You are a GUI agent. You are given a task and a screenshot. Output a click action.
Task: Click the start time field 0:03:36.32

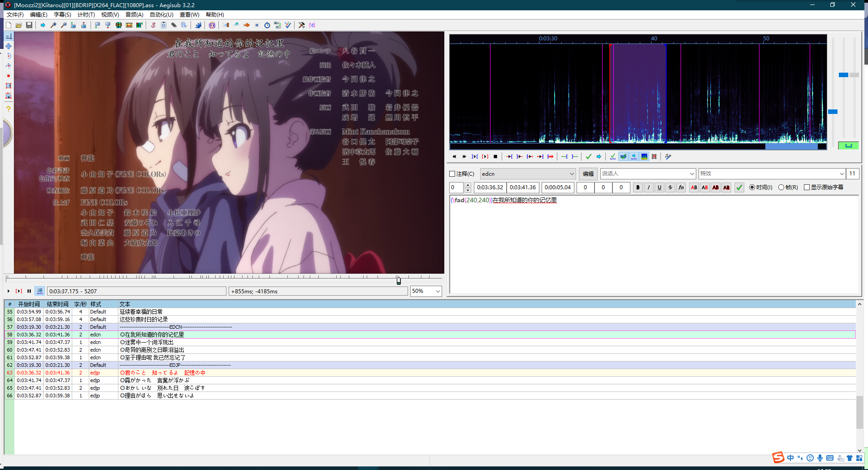click(490, 187)
